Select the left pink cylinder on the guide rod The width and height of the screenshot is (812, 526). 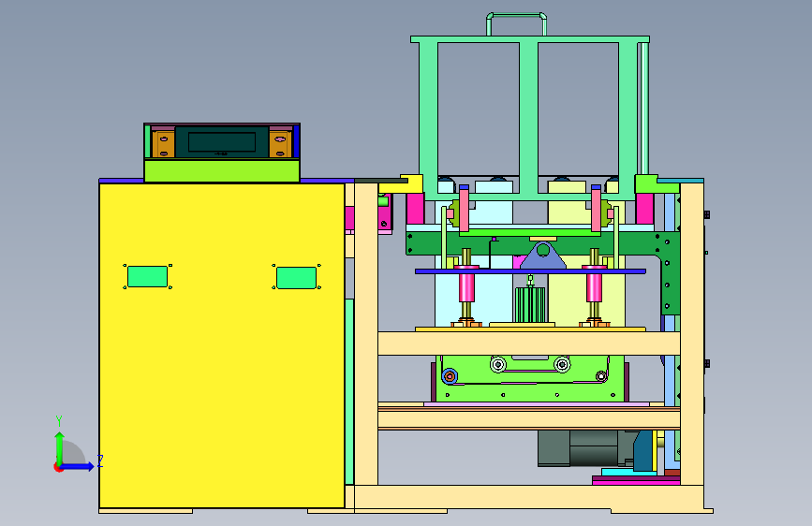[466, 286]
